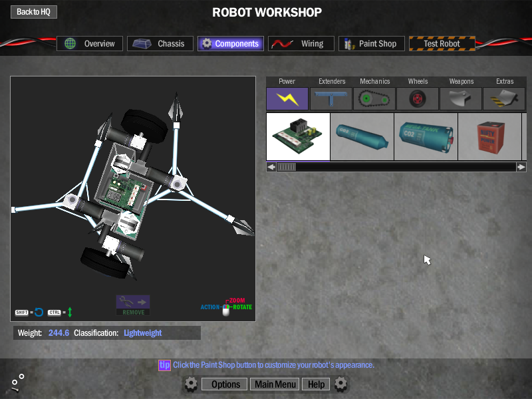Viewport: 532px width, 399px height.
Task: Open the Extras wedge category icon
Action: 504,98
